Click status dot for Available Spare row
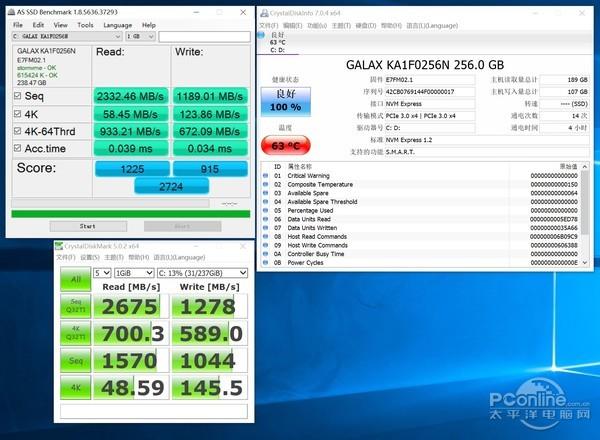600x440 pixels. (x=266, y=193)
